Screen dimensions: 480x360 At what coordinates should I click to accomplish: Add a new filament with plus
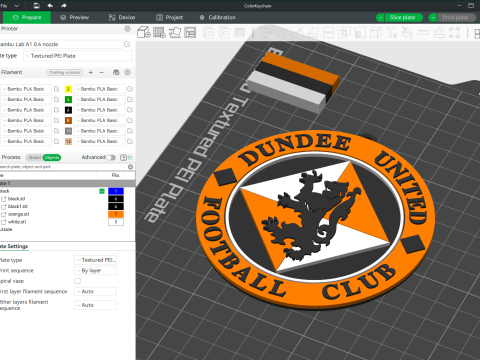click(x=91, y=72)
